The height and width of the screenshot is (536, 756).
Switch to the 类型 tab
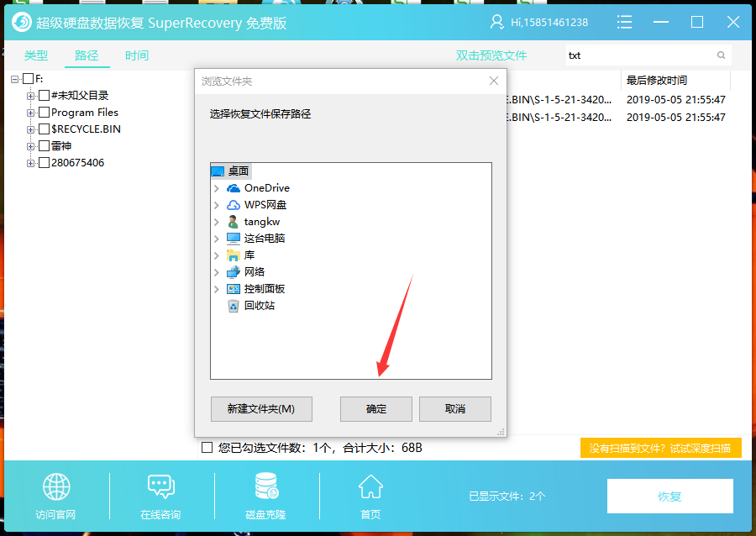click(36, 55)
